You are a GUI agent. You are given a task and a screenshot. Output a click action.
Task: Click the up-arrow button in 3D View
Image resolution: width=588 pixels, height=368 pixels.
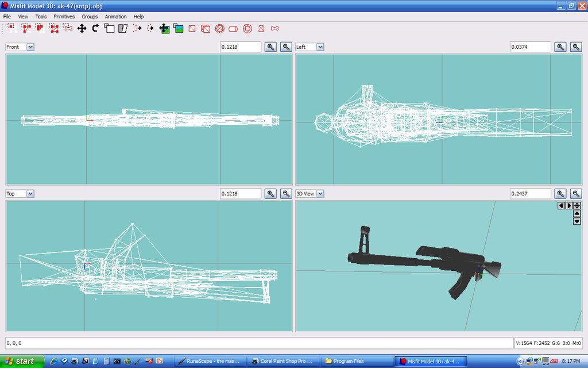[x=577, y=213]
